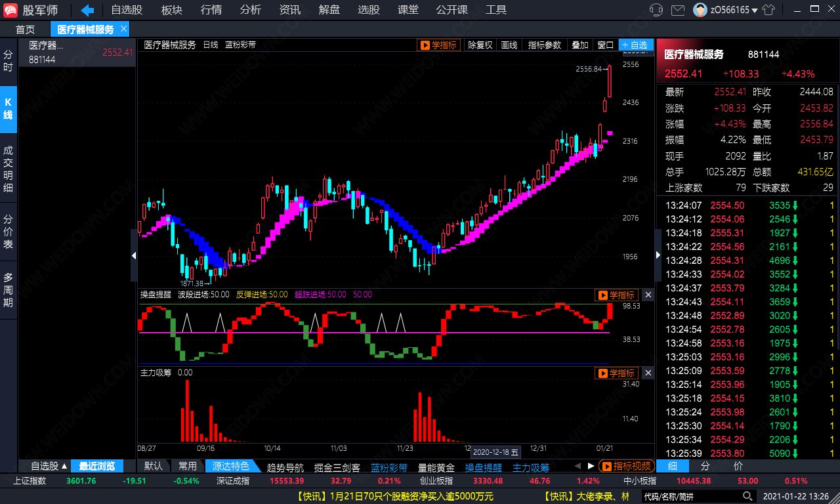Click 学指标 in main chart toolbar
The width and height of the screenshot is (840, 504).
click(438, 45)
